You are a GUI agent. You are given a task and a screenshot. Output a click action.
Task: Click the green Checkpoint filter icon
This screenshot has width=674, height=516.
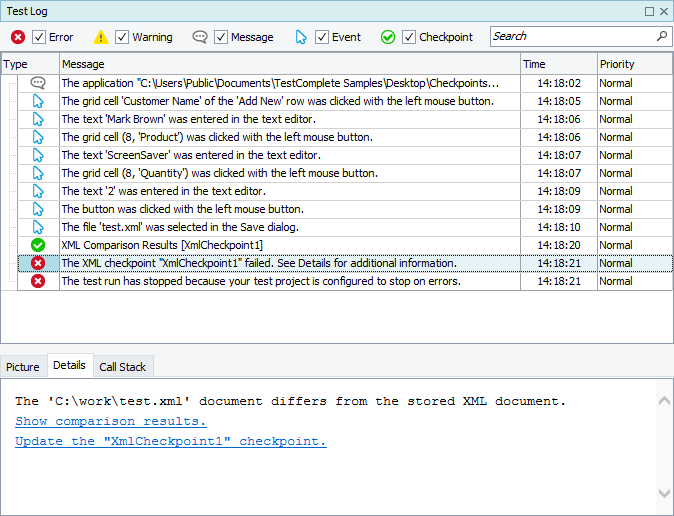(388, 37)
